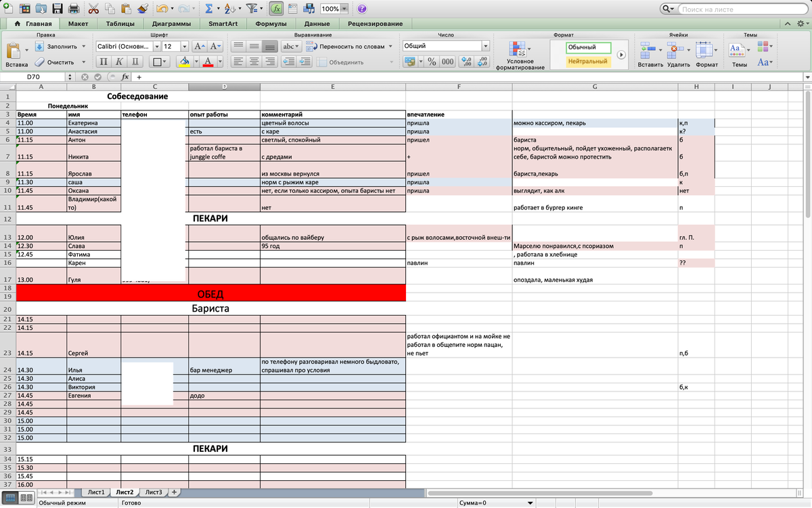Switch to the Лист1 sheet tab
812x508 pixels.
tap(95, 492)
